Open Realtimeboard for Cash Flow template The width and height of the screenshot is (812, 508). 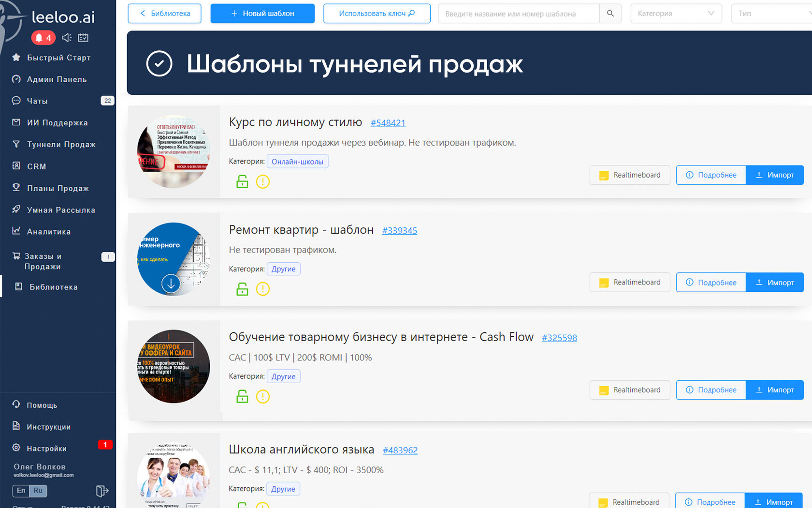(x=630, y=390)
